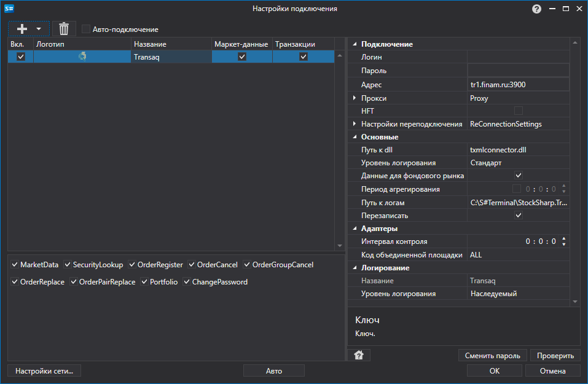588x384 pixels.
Task: Select the Transaq name cell
Action: pos(171,57)
